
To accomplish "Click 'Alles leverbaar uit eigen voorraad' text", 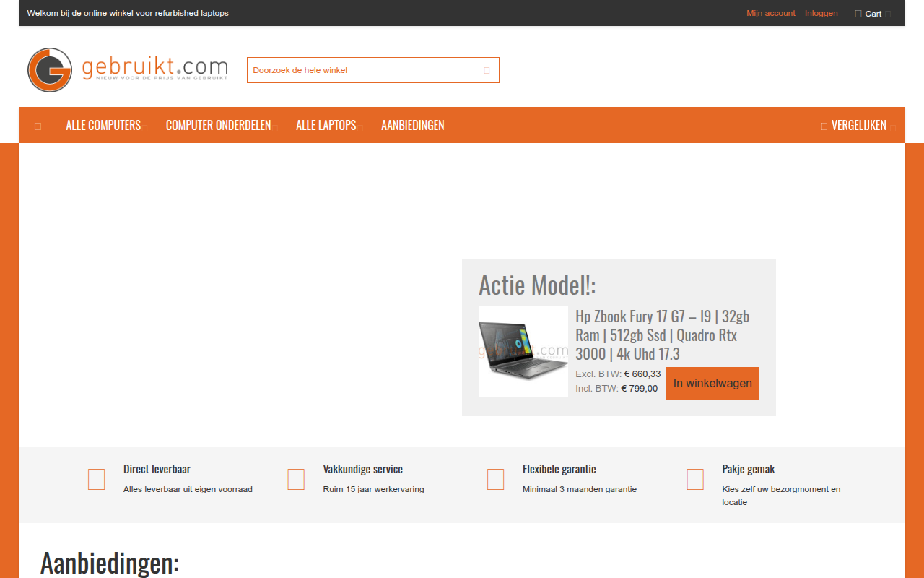I will click(188, 489).
